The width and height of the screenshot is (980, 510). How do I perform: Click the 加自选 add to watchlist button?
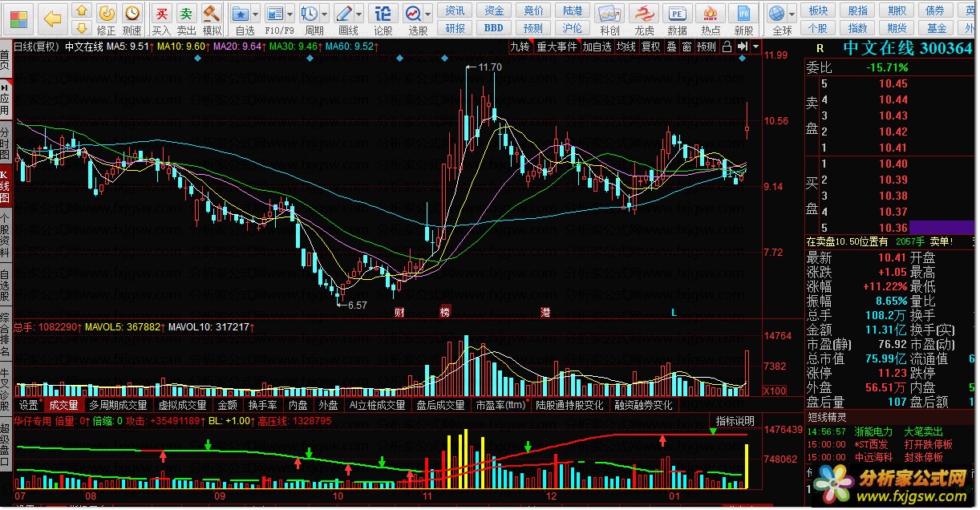[597, 47]
